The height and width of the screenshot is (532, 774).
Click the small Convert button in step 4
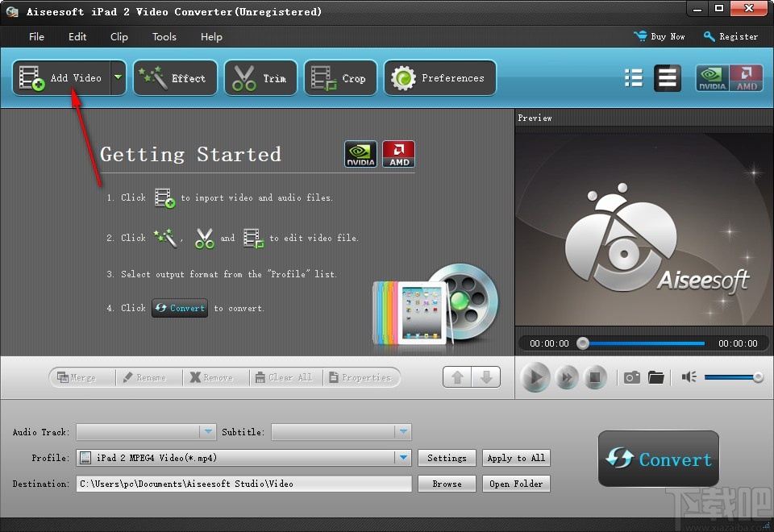click(180, 308)
